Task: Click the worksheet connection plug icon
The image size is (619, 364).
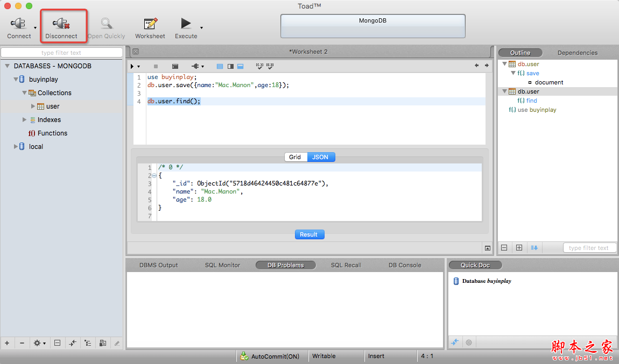Action: 195,66
